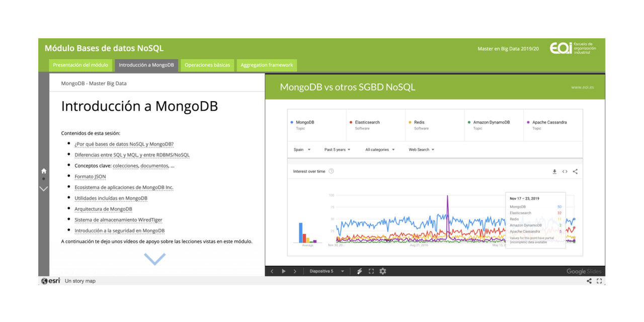Screen dimensions: 644x322
Task: Open the slideshow settings gear
Action: [x=383, y=271]
